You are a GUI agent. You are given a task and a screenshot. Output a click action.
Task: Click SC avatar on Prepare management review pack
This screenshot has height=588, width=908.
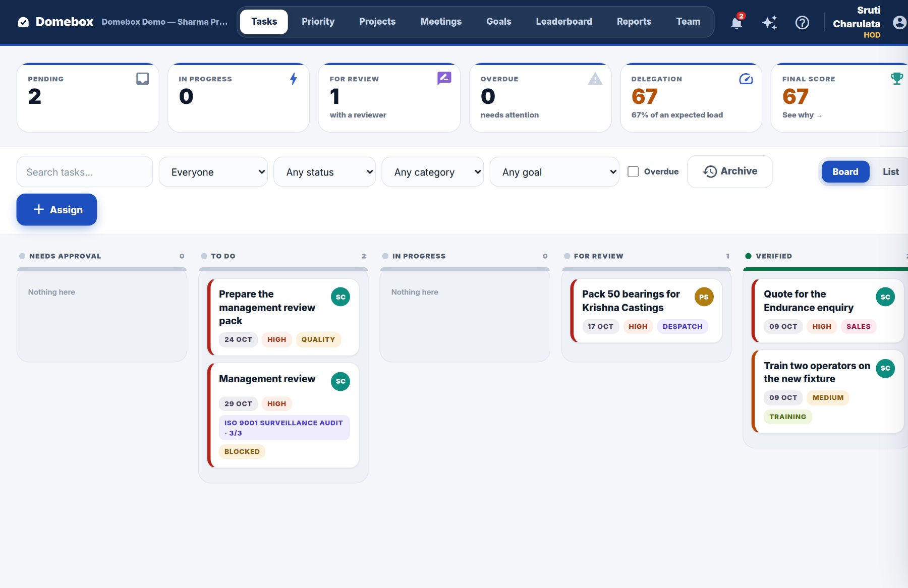click(340, 297)
